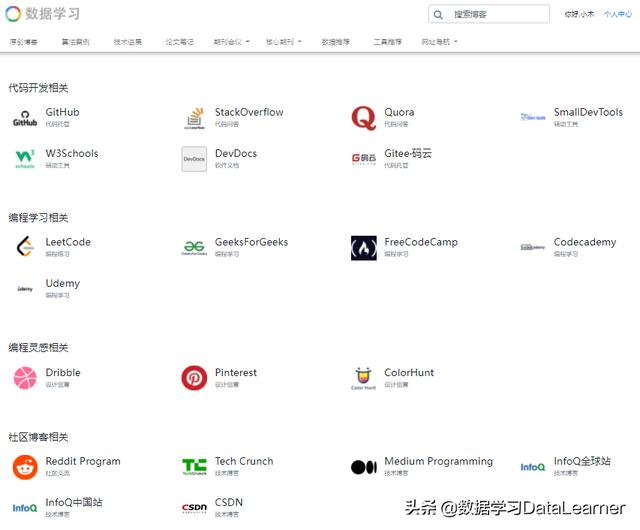Expand the 网址导航 dropdown menu
Image resolution: width=640 pixels, height=530 pixels.
pyautogui.click(x=440, y=42)
